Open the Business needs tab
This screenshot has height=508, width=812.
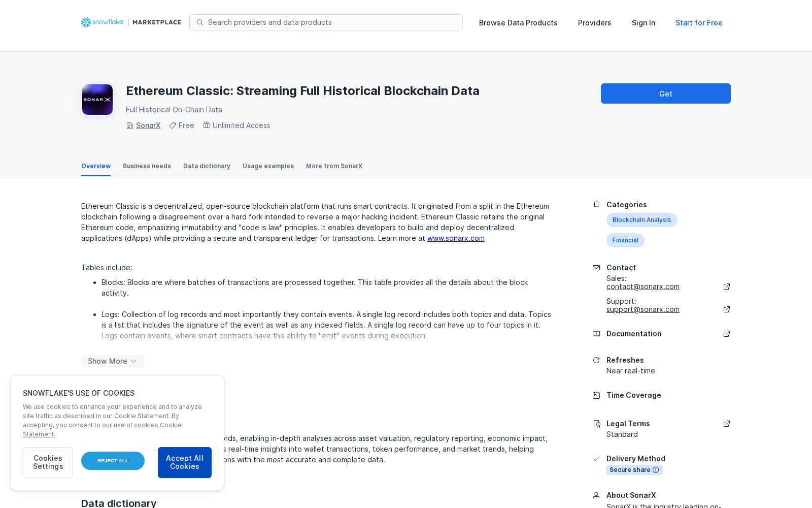click(x=147, y=166)
